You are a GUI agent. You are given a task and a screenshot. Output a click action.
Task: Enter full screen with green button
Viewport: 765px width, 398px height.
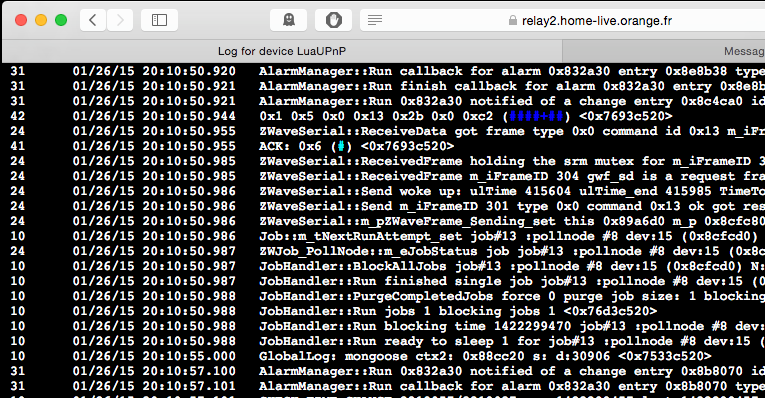[x=61, y=20]
